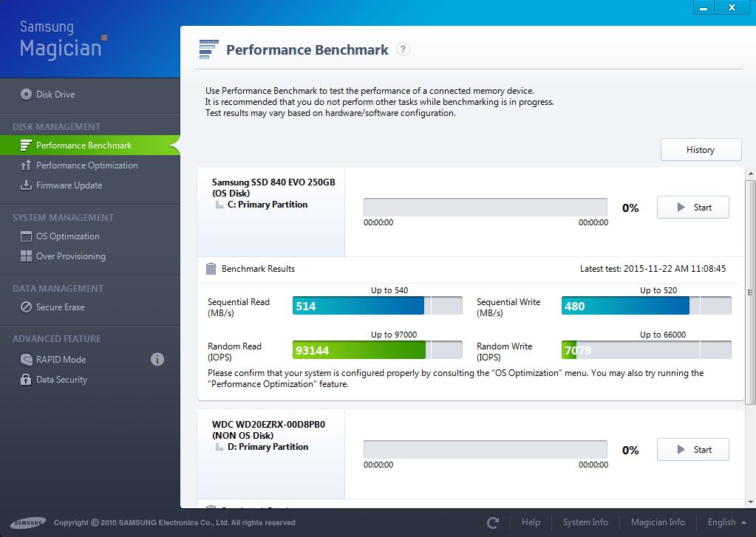The width and height of the screenshot is (756, 537).
Task: Click the Sequential Write 480 result bar
Action: click(x=646, y=306)
